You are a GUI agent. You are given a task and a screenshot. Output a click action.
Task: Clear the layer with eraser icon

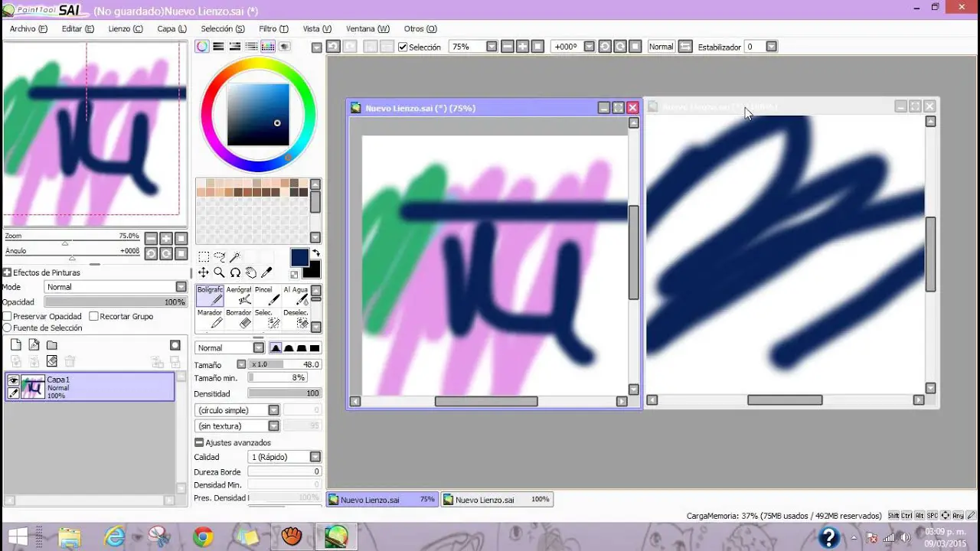[x=52, y=361]
